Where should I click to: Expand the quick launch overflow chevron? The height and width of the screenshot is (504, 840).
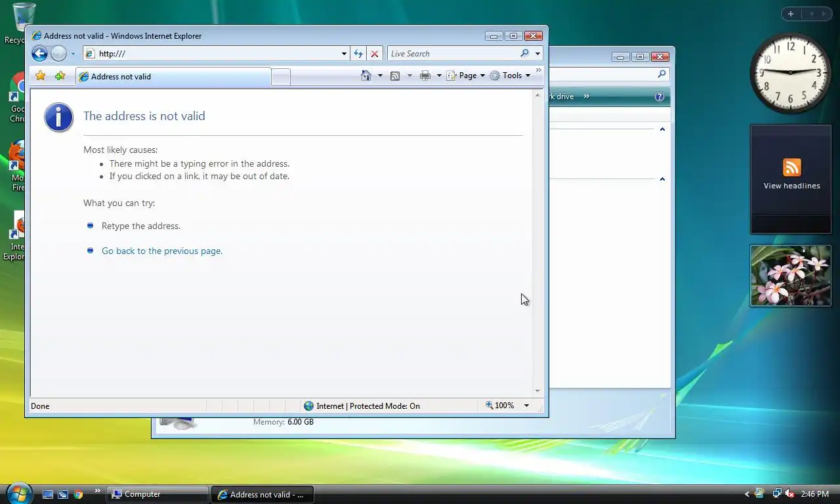click(98, 490)
